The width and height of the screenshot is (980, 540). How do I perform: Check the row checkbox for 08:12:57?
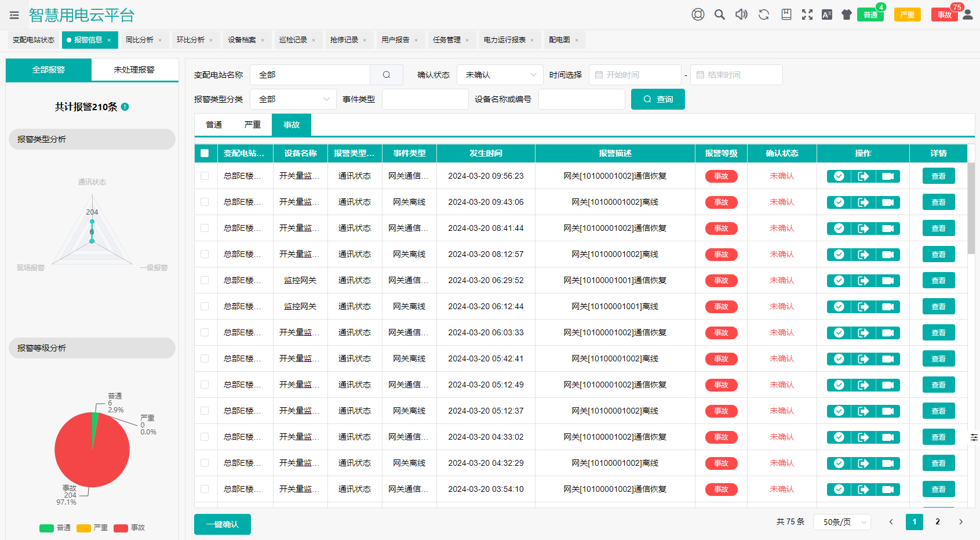(x=205, y=254)
